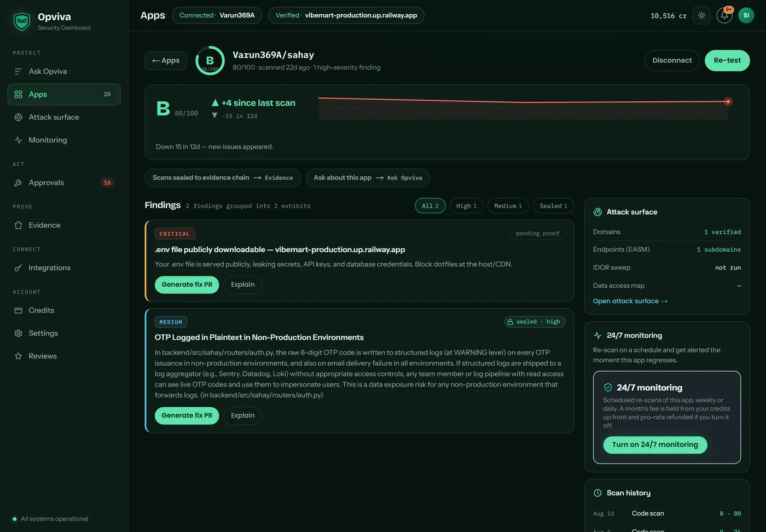The image size is (766, 532).
Task: Click the Attack surface target icon in sidebar
Action: coord(18,118)
